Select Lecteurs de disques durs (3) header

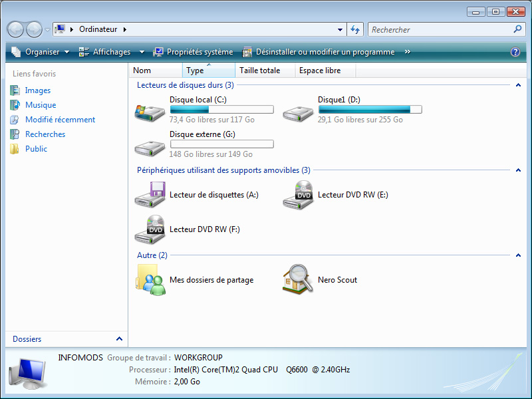[x=186, y=85]
